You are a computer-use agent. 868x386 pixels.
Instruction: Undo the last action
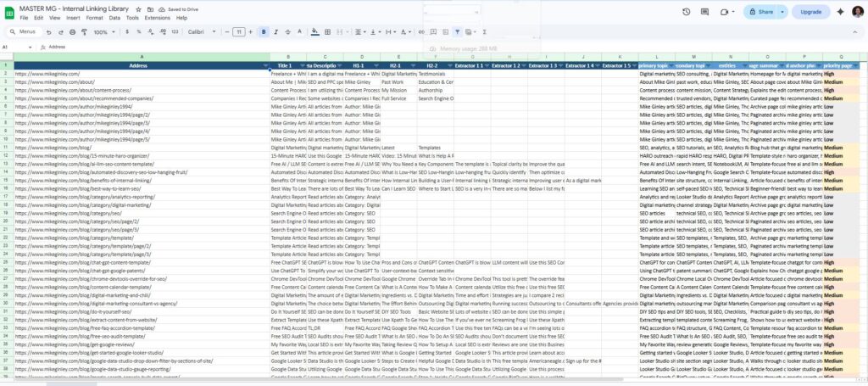coord(48,32)
